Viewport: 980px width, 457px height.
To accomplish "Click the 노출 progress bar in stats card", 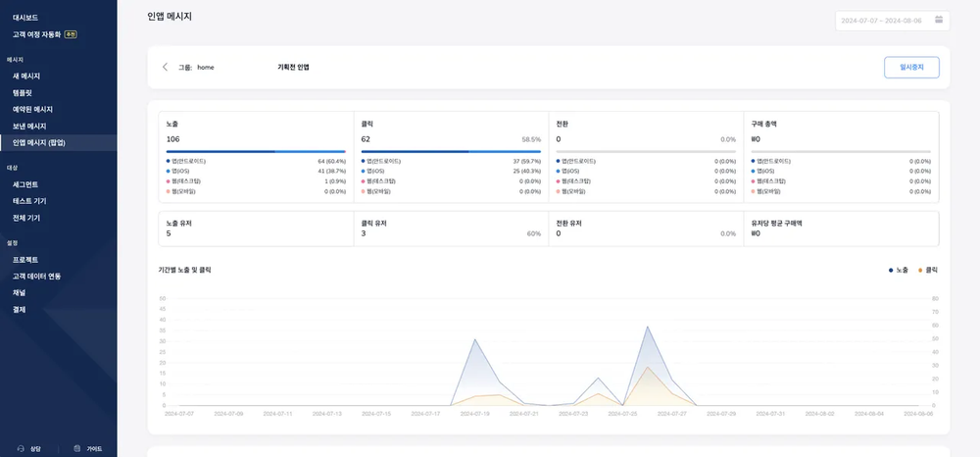I will point(256,151).
